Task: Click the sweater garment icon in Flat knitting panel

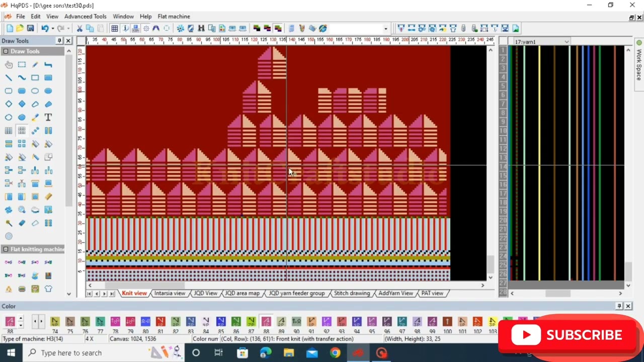Action: point(48,289)
